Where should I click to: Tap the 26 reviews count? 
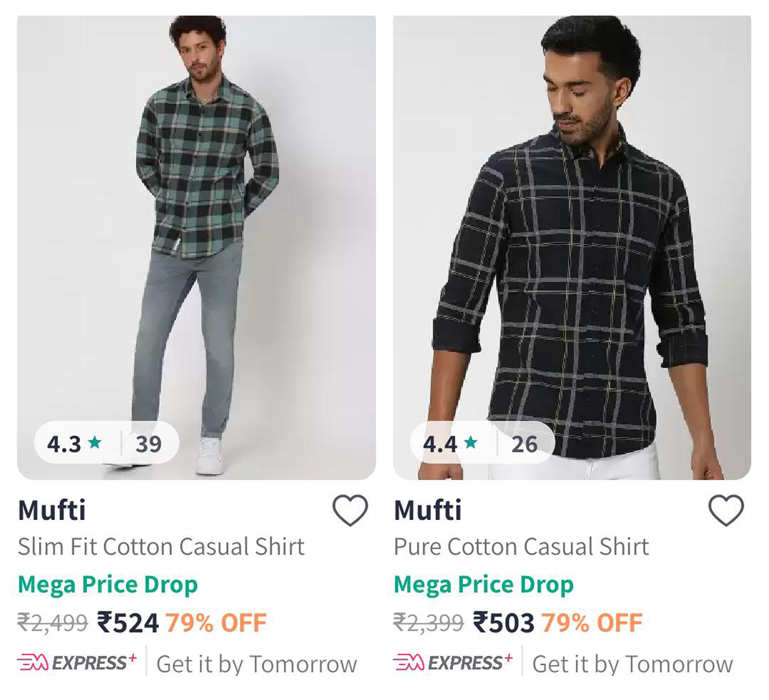tap(524, 444)
